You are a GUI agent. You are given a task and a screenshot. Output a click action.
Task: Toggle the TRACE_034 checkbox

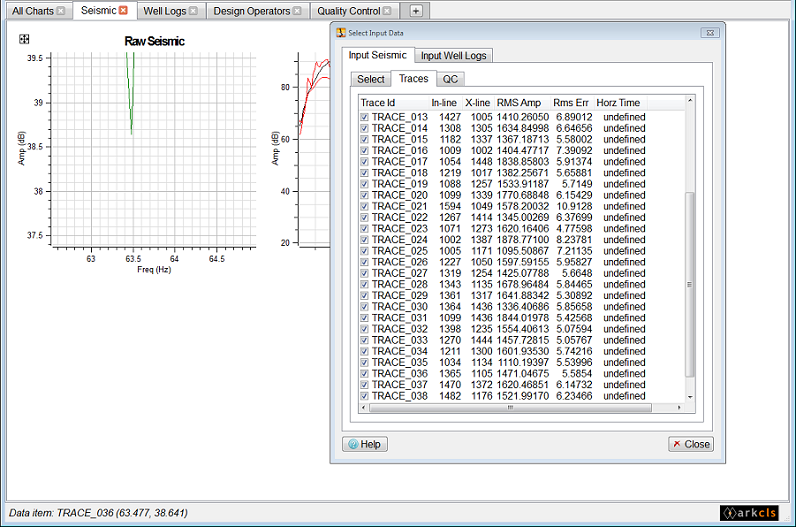pyautogui.click(x=364, y=351)
